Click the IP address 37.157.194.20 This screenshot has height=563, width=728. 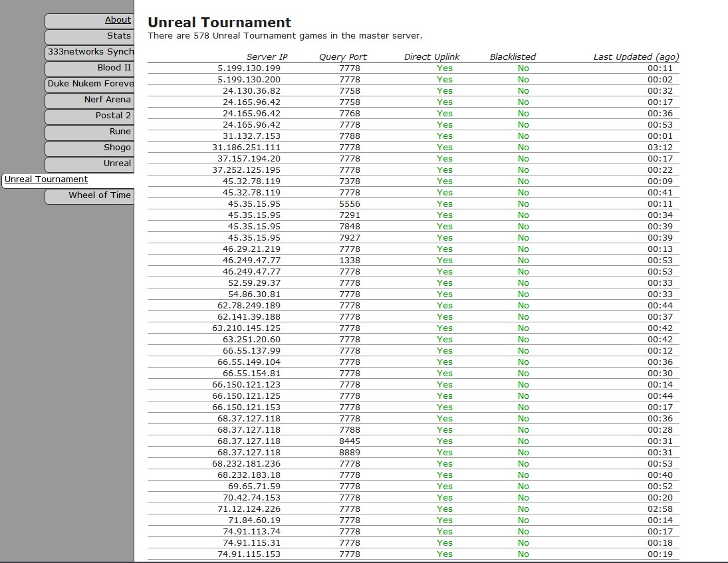(x=249, y=159)
